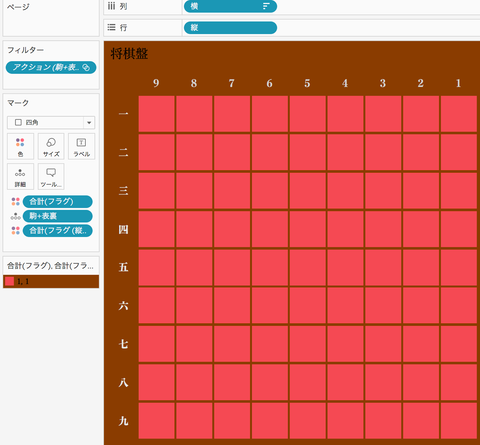Viewport: 480px width, 445px height.
Task: Click row header 六
Action: 123,305
